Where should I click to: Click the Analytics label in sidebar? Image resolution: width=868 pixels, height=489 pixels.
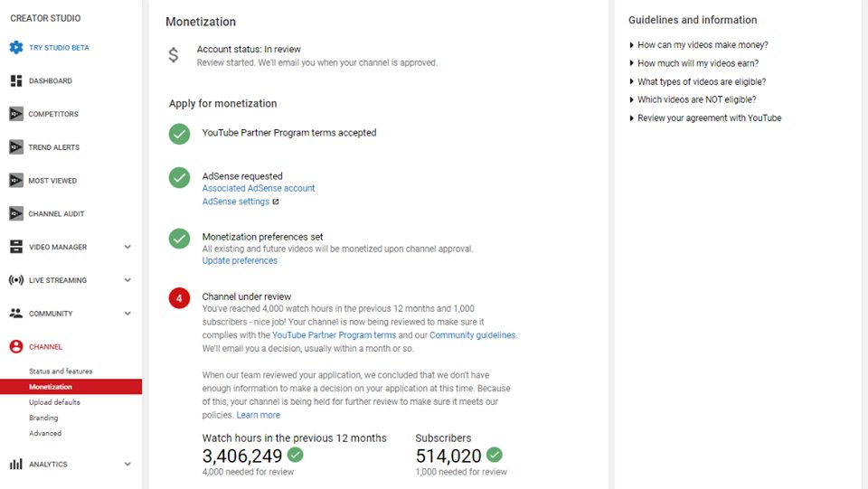(48, 464)
